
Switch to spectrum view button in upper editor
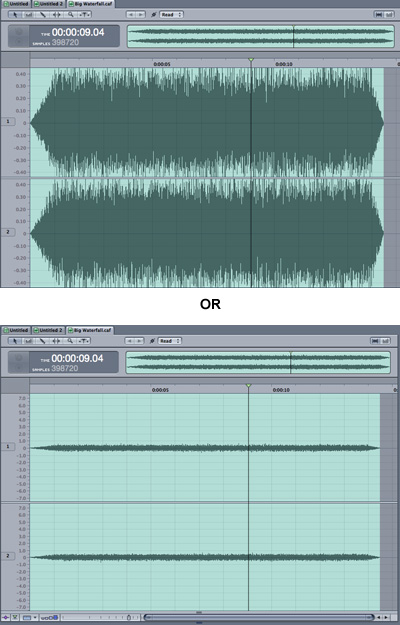pos(388,15)
